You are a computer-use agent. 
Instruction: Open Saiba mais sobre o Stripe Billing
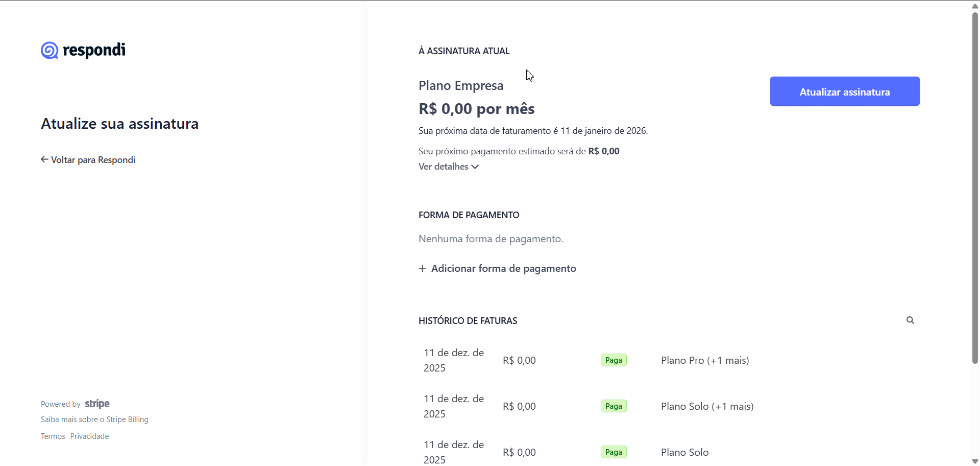click(94, 420)
